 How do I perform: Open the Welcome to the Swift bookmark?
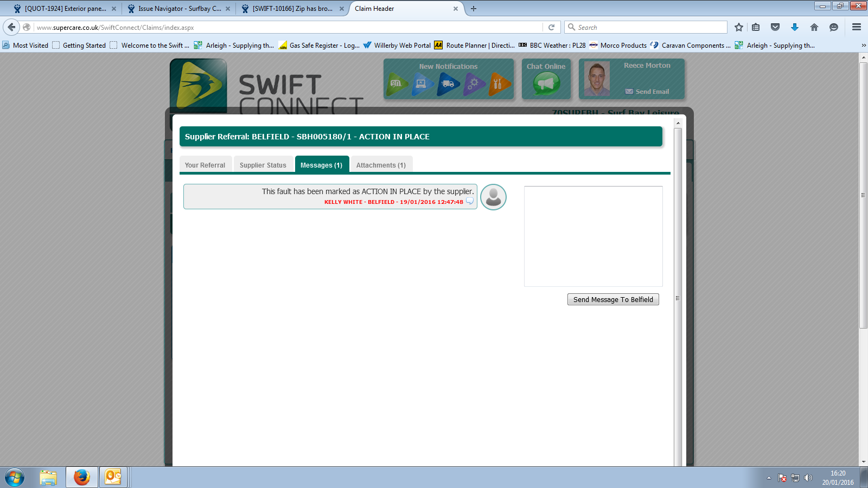point(150,46)
